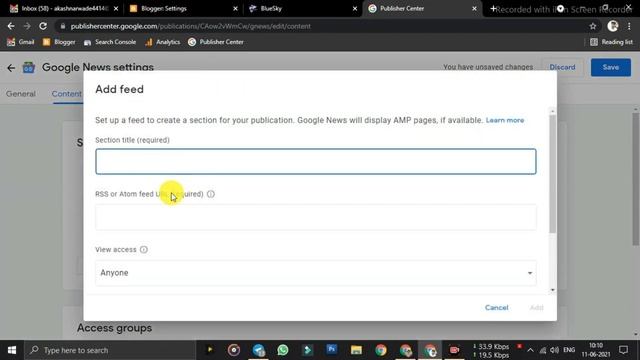Open the Search Console bookmark

(x=110, y=42)
